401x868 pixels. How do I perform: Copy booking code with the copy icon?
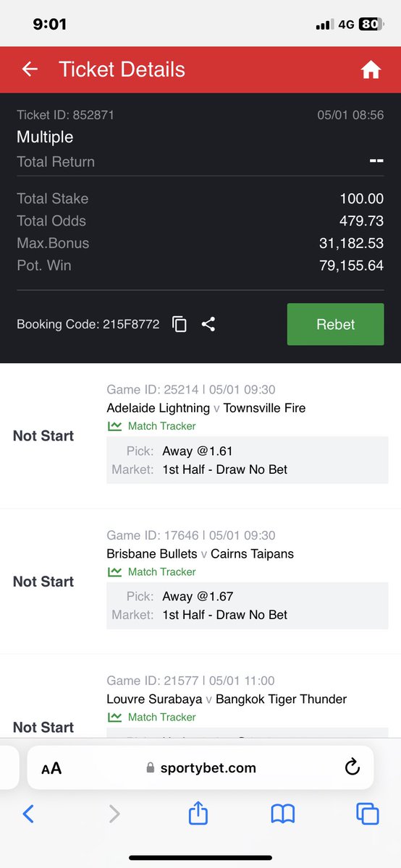(x=180, y=325)
